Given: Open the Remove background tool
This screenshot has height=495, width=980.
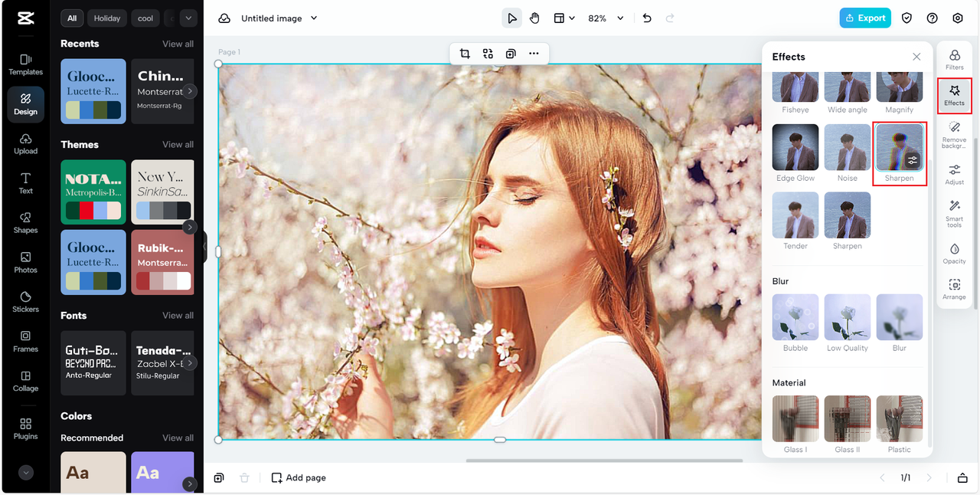Looking at the screenshot, I should point(954,134).
